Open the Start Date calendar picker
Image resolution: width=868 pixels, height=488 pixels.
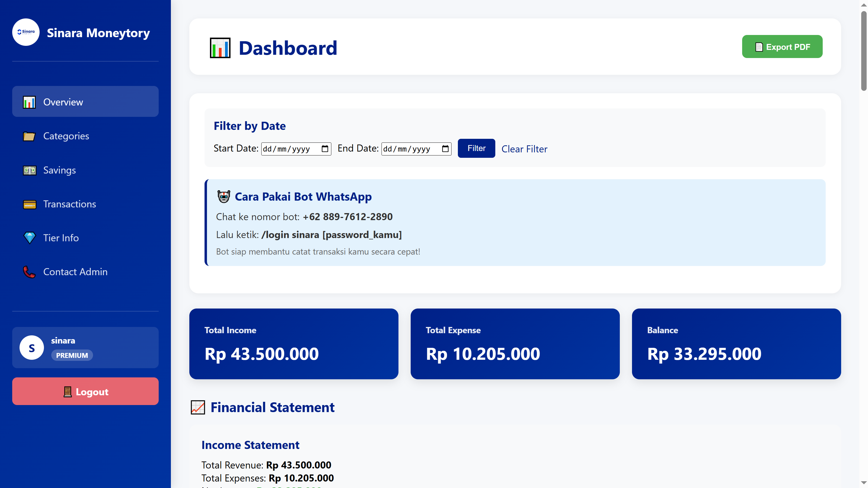tap(324, 149)
